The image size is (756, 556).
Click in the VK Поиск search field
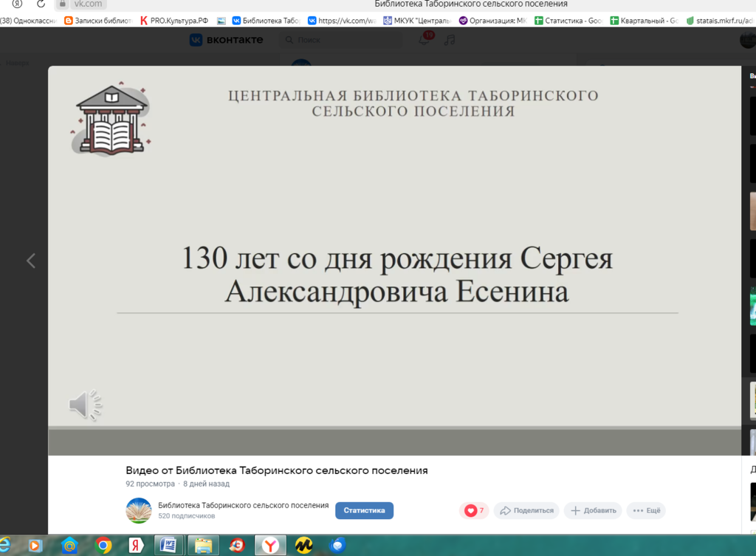pyautogui.click(x=340, y=40)
